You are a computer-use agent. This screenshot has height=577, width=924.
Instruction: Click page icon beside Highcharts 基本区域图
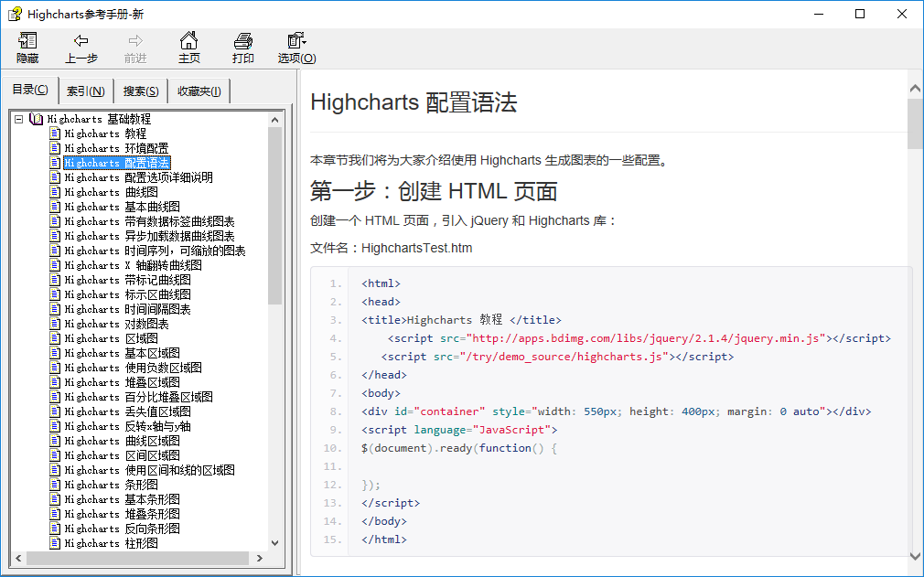(55, 353)
